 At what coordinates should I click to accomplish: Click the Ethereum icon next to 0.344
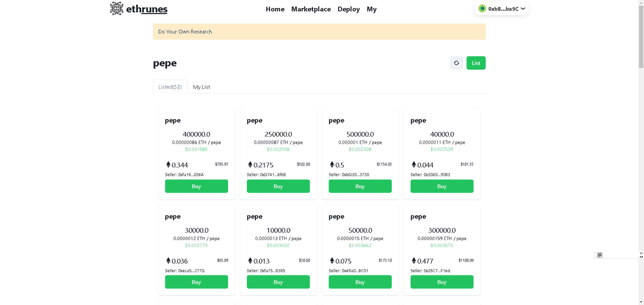coord(168,165)
